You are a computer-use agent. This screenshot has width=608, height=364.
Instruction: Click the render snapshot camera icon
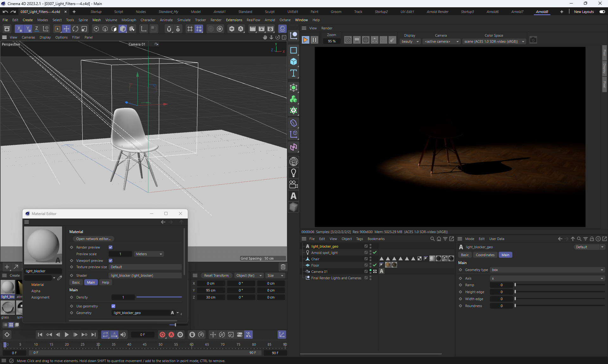[x=533, y=40]
